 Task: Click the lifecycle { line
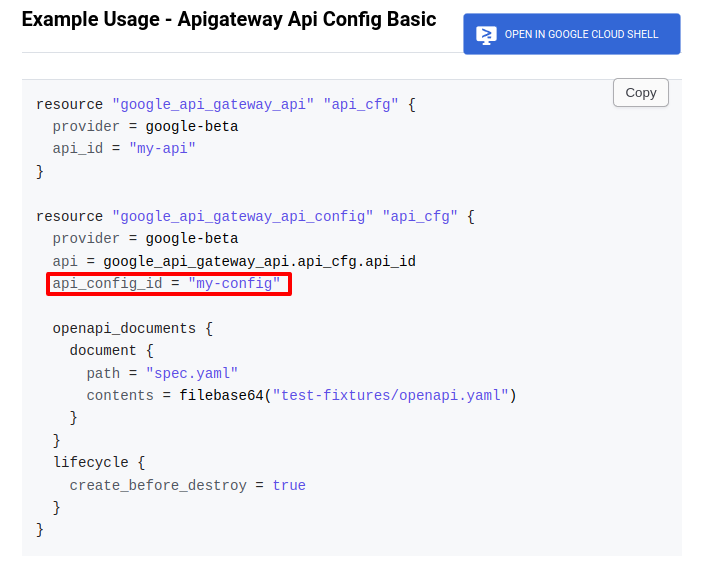99,463
